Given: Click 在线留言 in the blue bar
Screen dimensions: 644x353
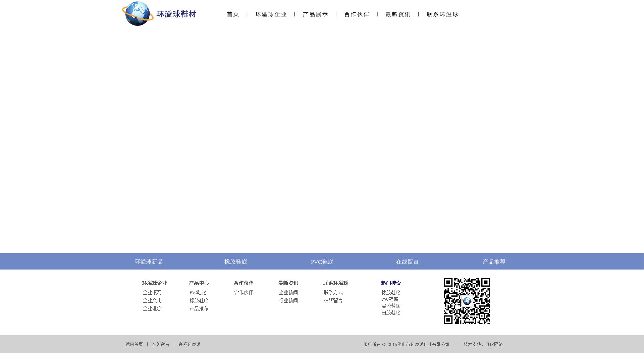Looking at the screenshot, I should point(407,262).
